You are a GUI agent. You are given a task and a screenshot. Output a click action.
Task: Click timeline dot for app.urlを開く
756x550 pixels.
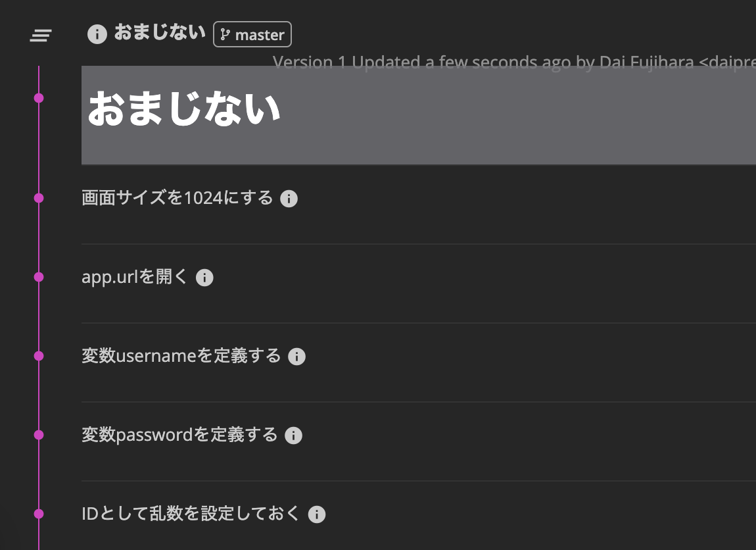(x=39, y=277)
